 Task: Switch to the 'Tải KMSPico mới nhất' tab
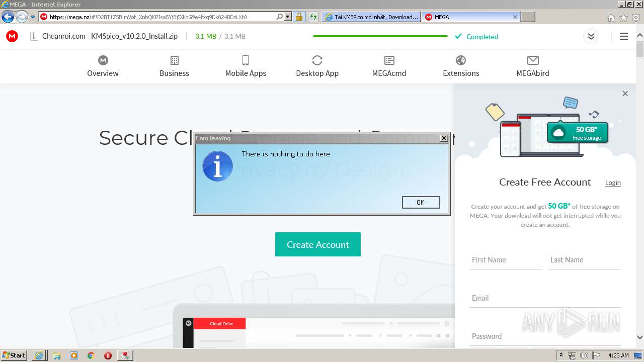[371, 17]
